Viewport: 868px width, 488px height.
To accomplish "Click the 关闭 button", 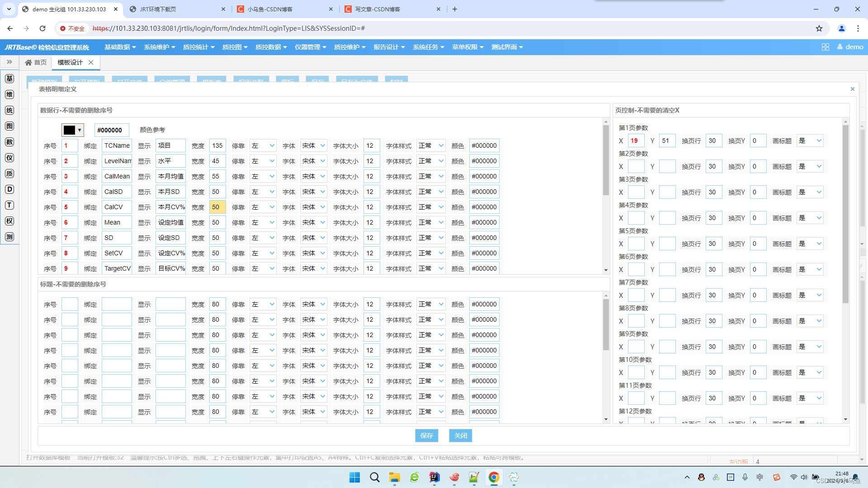I will pyautogui.click(x=461, y=436).
